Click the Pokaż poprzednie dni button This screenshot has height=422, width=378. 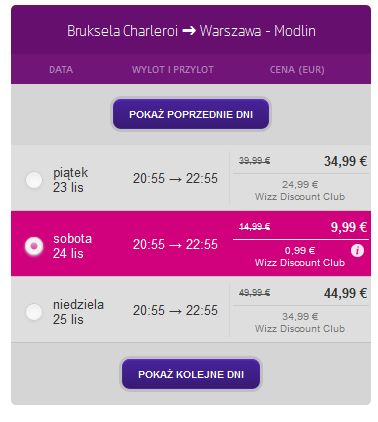[x=191, y=114]
